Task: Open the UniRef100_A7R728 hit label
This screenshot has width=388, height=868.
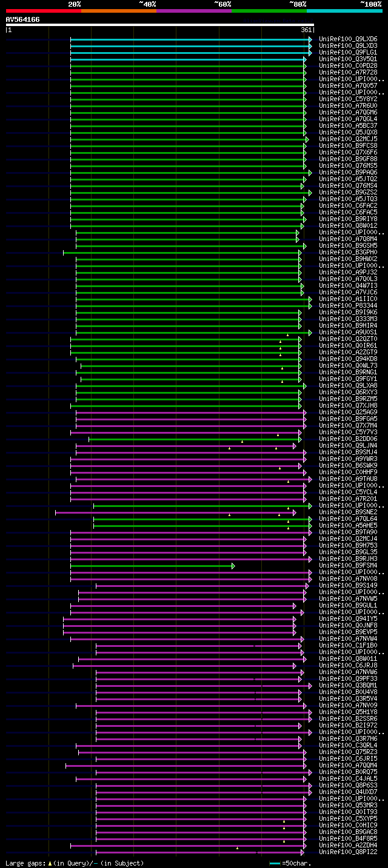Action: [348, 73]
